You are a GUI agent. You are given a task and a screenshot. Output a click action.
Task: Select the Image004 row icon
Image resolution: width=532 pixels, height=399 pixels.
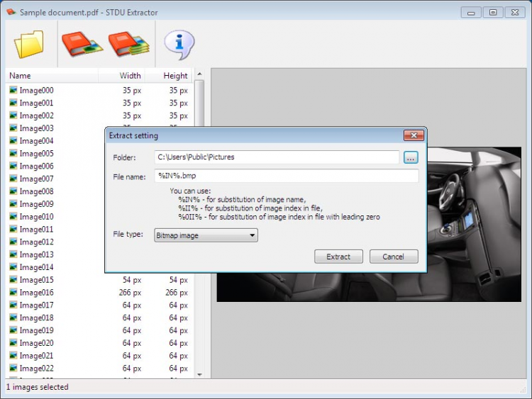[13, 141]
